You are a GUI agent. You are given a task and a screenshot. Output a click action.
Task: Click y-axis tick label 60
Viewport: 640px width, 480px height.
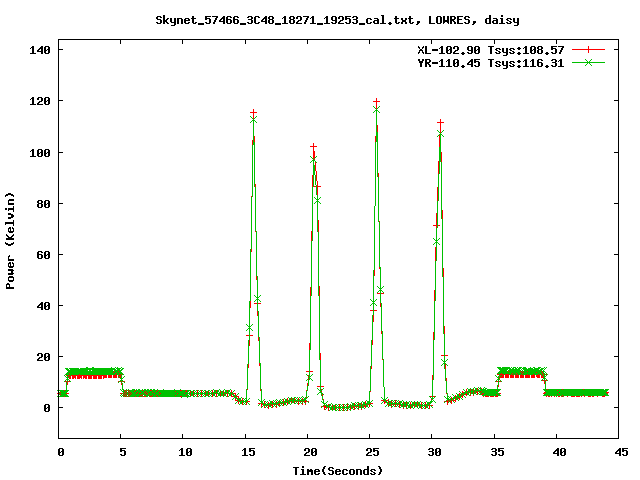point(43,255)
